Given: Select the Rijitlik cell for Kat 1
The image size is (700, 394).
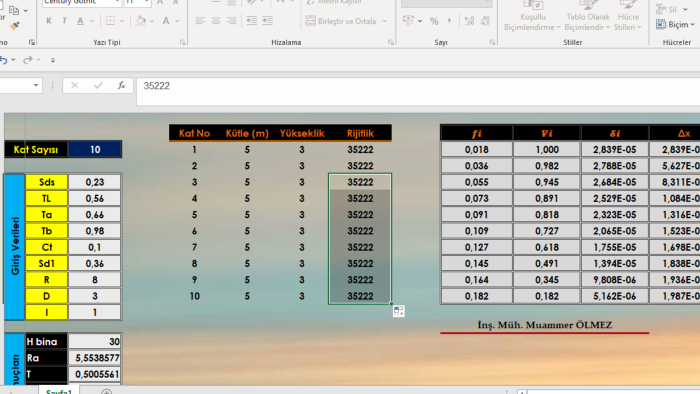Looking at the screenshot, I should tap(360, 149).
